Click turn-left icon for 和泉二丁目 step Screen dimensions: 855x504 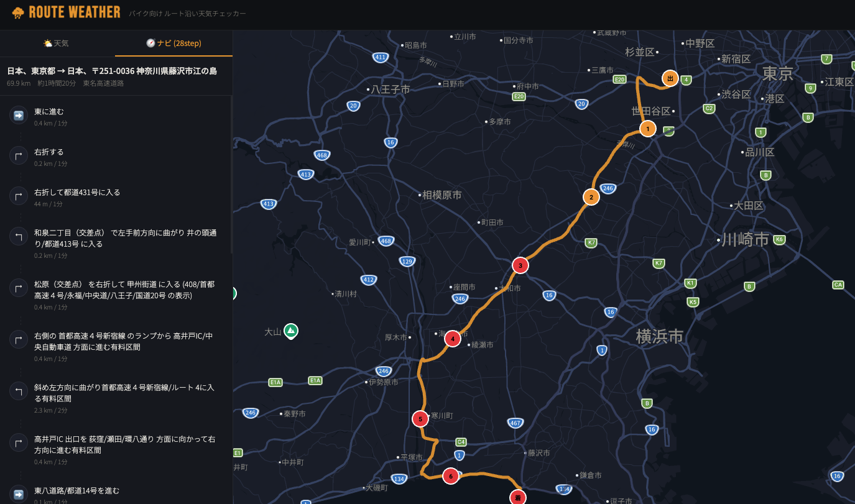[x=19, y=236]
